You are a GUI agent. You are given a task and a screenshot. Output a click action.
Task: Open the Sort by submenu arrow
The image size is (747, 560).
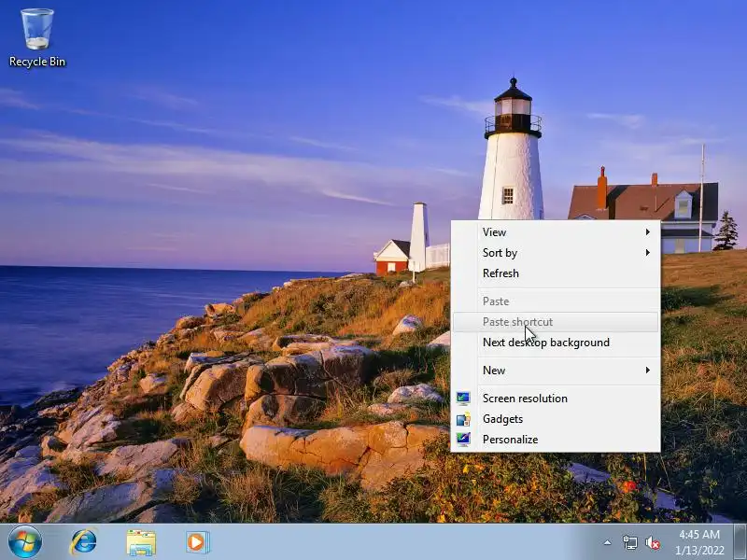647,252
